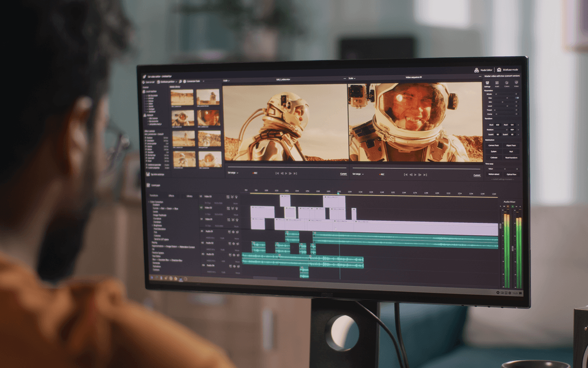Jump to start in the left viewer
The width and height of the screenshot is (588, 368).
pos(277,174)
